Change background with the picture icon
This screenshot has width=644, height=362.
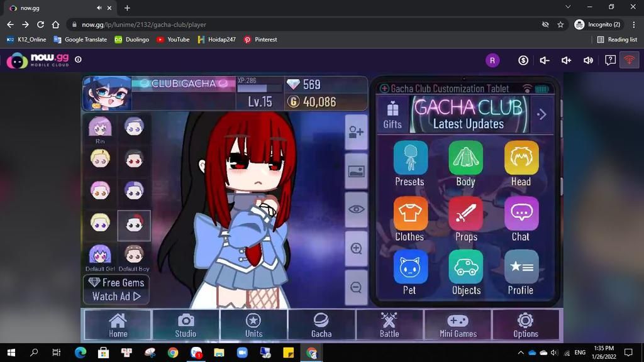pyautogui.click(x=356, y=171)
